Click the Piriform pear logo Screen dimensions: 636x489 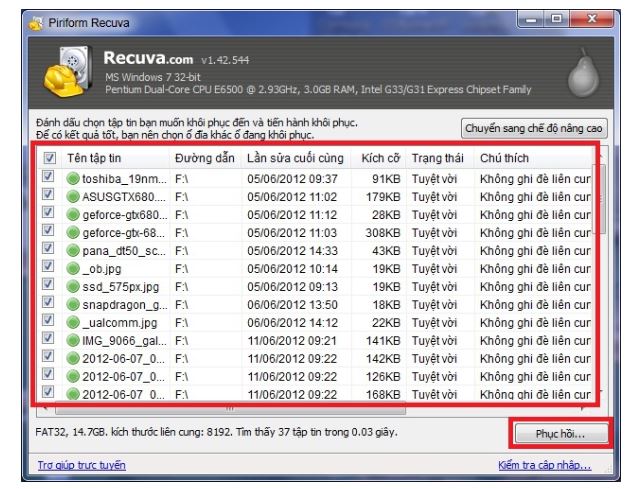(x=583, y=73)
